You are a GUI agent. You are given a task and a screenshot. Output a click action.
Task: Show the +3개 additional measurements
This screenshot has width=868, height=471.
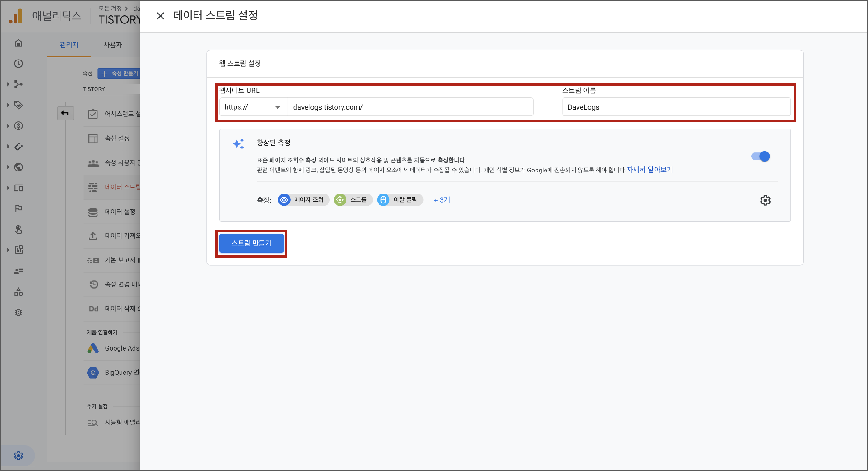pos(442,200)
